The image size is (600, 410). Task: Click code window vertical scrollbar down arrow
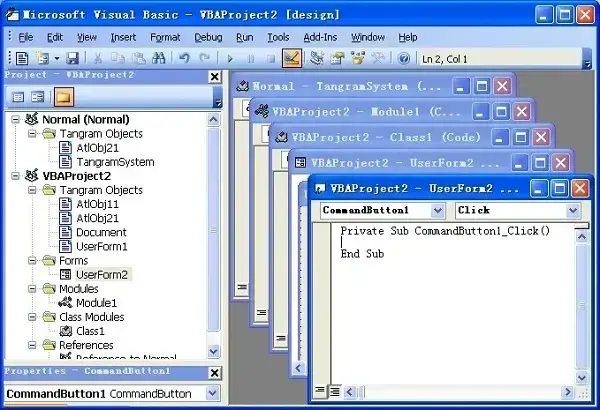[x=582, y=378]
